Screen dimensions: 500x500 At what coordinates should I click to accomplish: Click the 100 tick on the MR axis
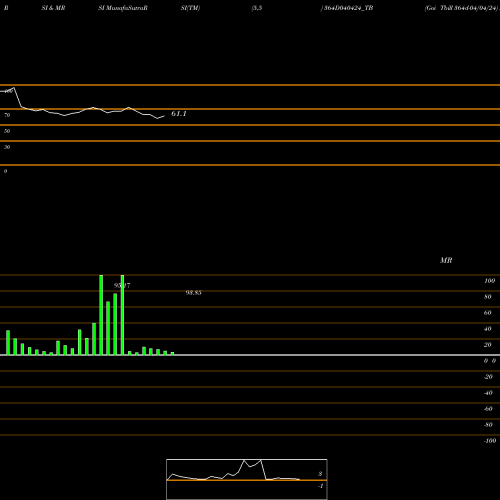tap(489, 281)
